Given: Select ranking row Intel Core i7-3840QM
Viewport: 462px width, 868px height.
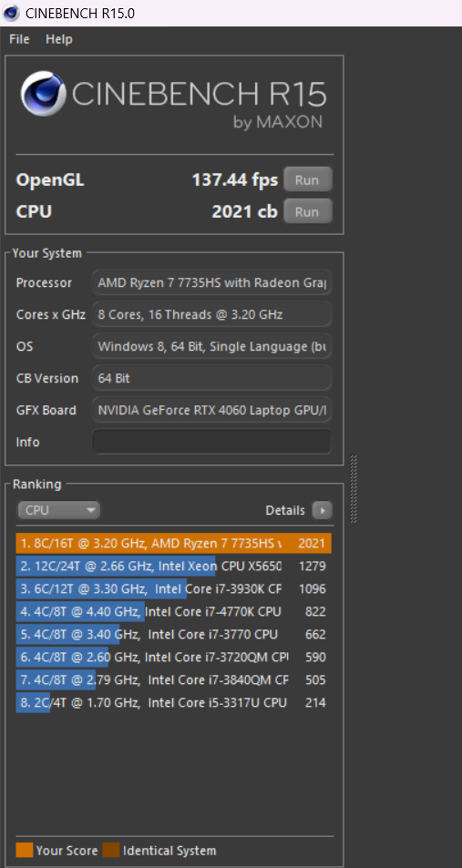Looking at the screenshot, I should tap(174, 679).
